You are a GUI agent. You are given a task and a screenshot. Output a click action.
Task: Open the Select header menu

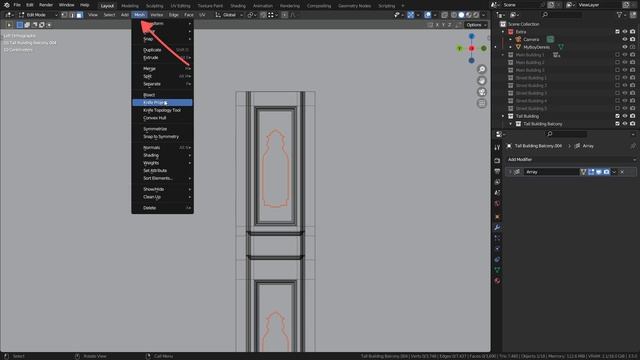point(109,15)
